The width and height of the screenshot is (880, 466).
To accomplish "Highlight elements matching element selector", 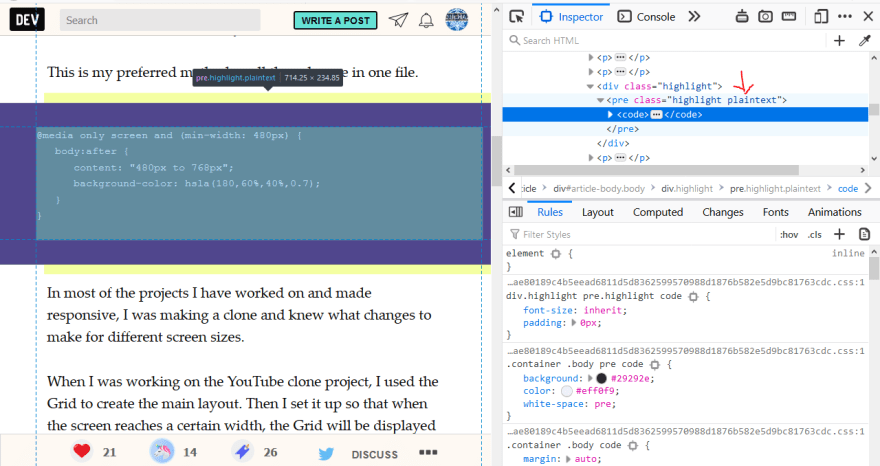I will (556, 254).
